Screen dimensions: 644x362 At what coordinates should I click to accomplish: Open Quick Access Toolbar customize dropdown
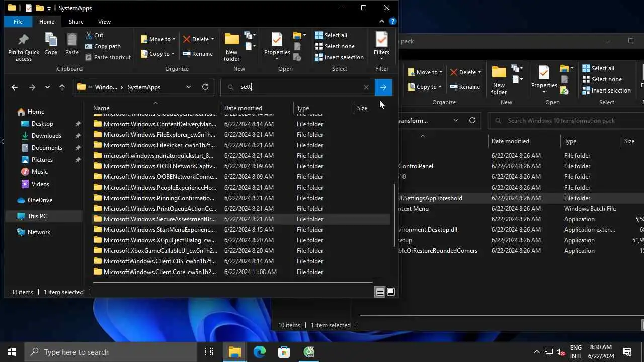click(x=49, y=8)
